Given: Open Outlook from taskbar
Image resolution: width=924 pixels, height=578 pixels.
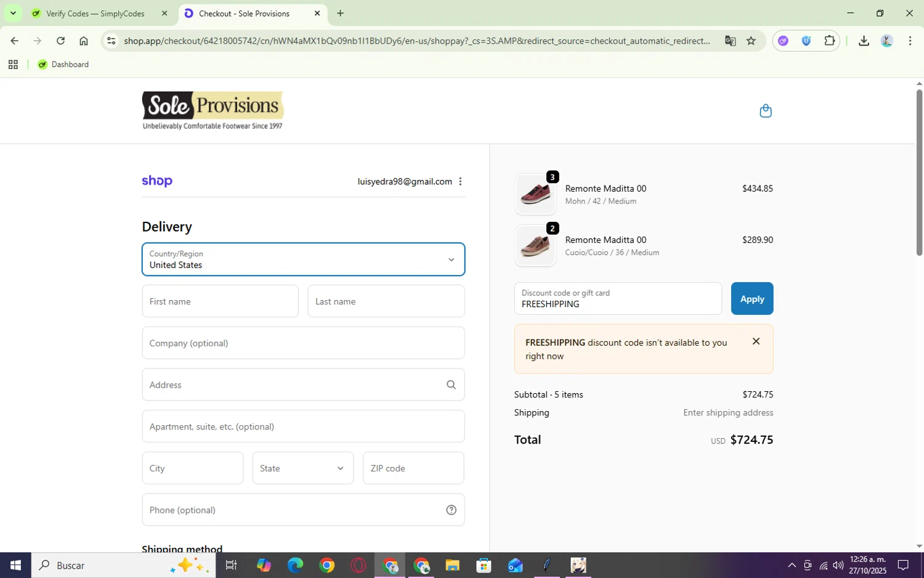Looking at the screenshot, I should tap(515, 565).
